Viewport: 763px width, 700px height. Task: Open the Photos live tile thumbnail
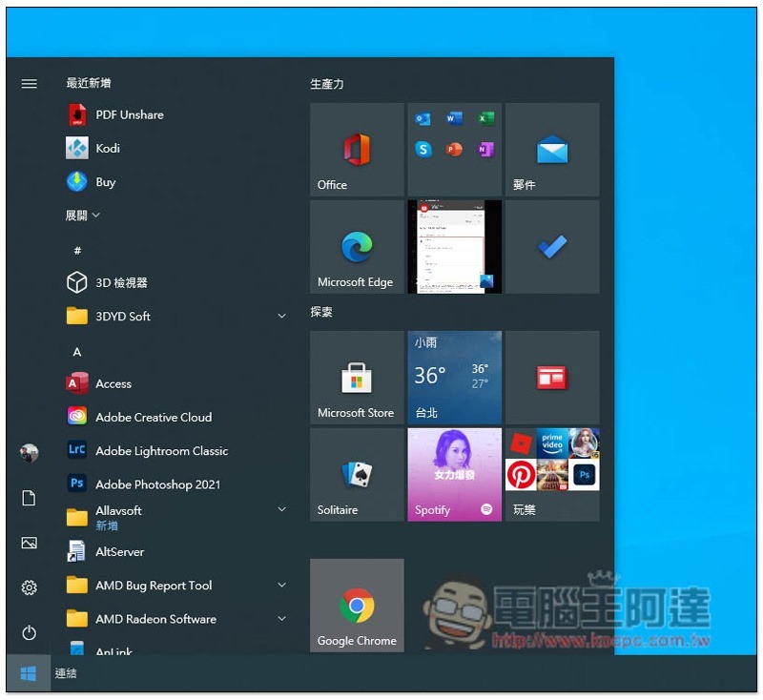point(455,247)
